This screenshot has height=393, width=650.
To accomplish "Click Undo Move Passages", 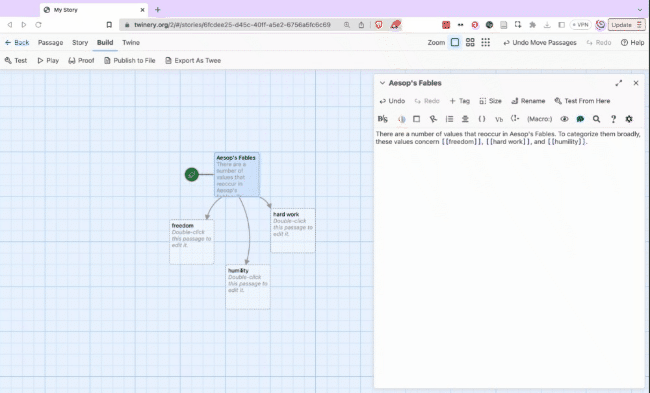I will [540, 42].
